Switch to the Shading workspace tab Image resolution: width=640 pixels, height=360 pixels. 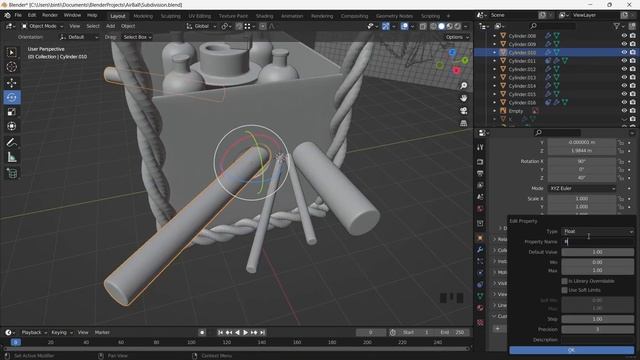click(264, 16)
